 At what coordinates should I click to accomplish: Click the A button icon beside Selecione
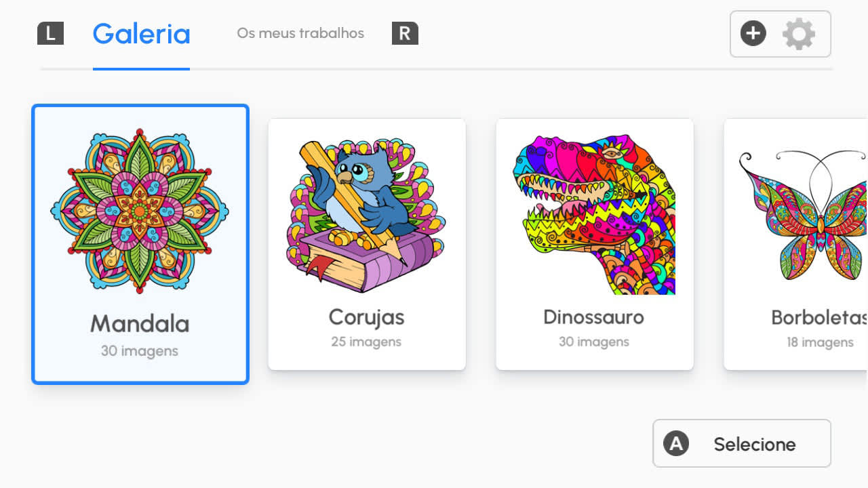676,444
